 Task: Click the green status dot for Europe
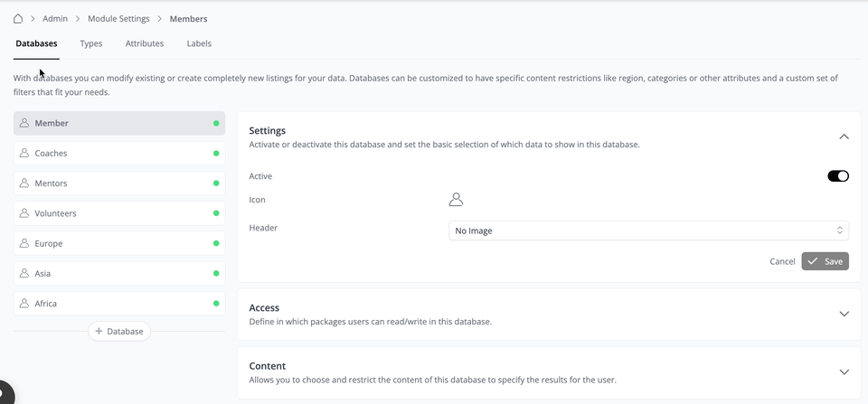[216, 244]
